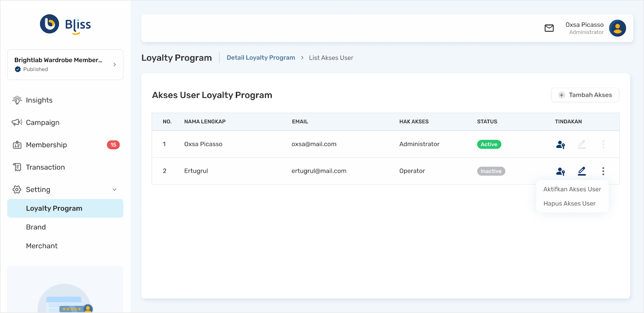The width and height of the screenshot is (644, 313).
Task: Click the disabled edit pencil for Oxsa Picasso
Action: (x=582, y=144)
